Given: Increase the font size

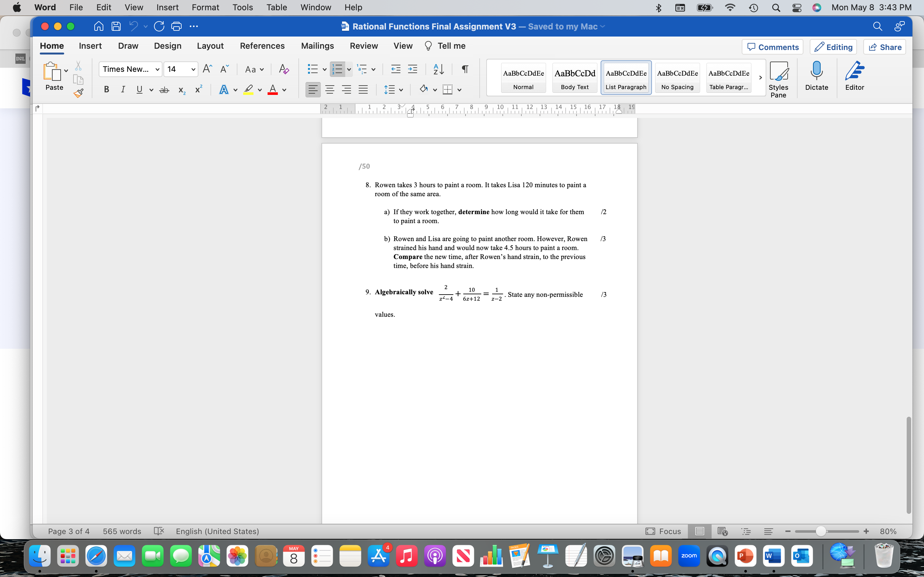Looking at the screenshot, I should click(207, 69).
